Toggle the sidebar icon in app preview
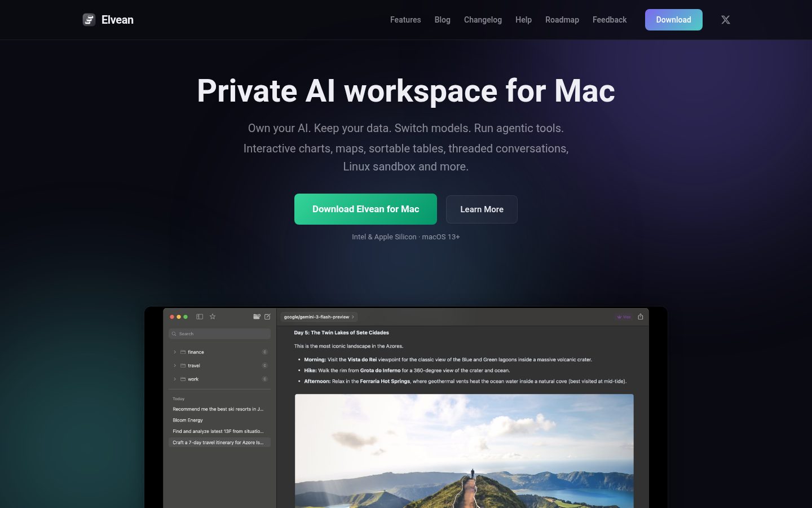Image resolution: width=812 pixels, height=508 pixels. tap(200, 317)
